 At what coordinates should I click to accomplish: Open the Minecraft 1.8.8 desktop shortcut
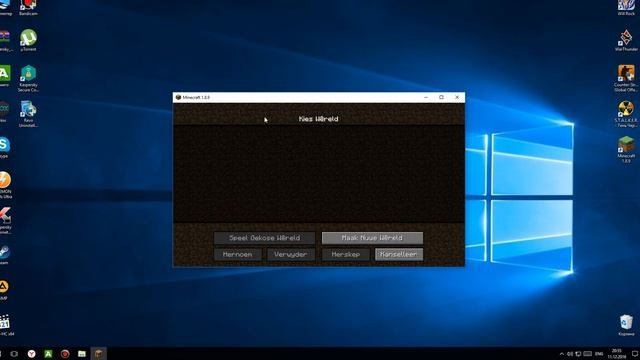(x=626, y=149)
